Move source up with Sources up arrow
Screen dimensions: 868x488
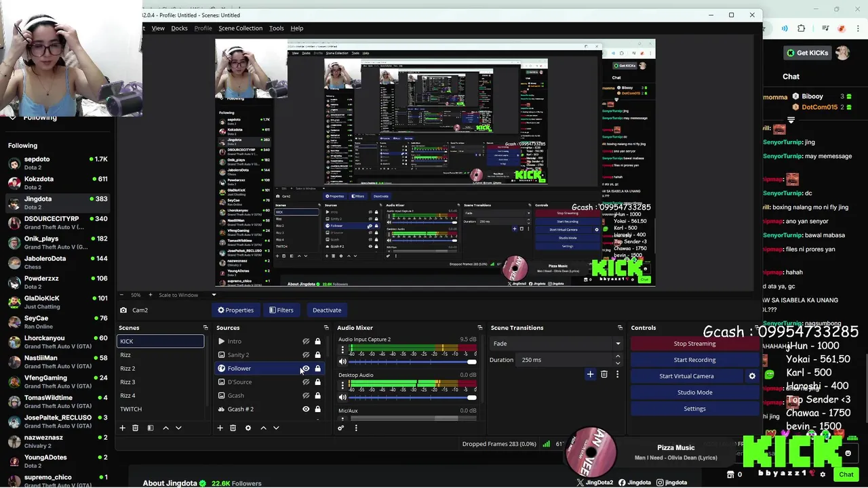[x=263, y=428]
